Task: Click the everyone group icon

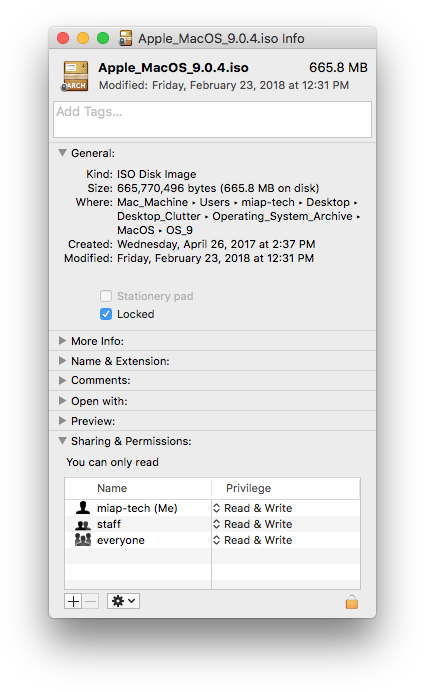Action: 83,540
